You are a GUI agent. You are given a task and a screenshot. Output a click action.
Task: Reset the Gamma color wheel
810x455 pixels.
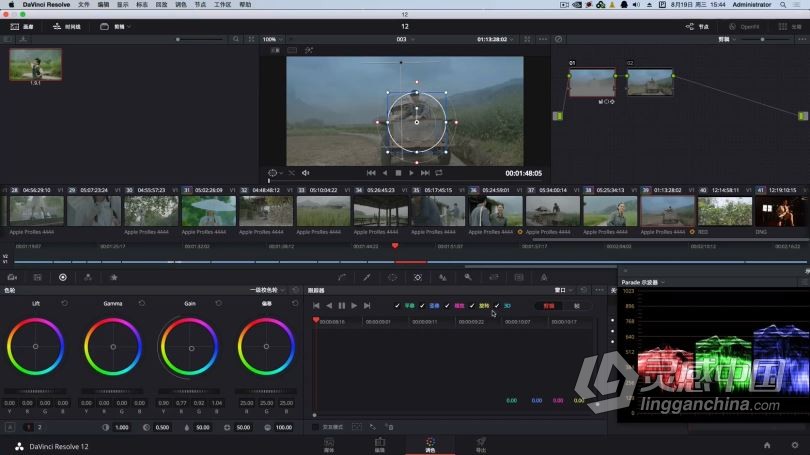point(142,303)
